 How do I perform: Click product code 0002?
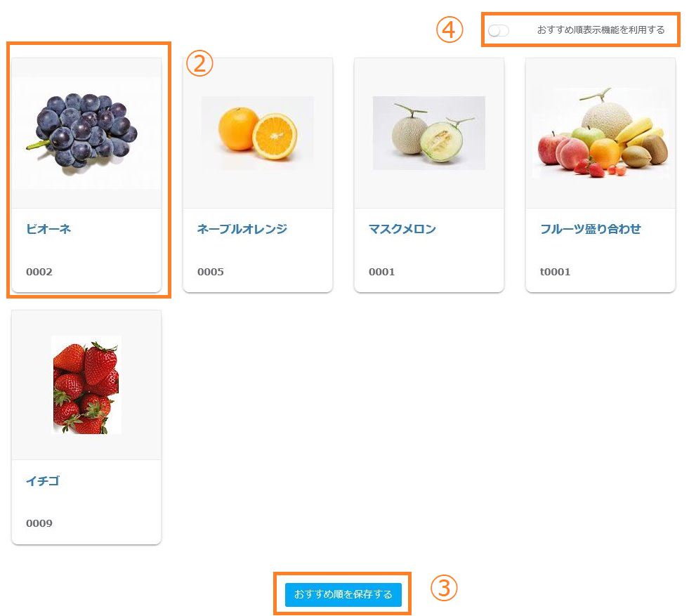coord(39,272)
